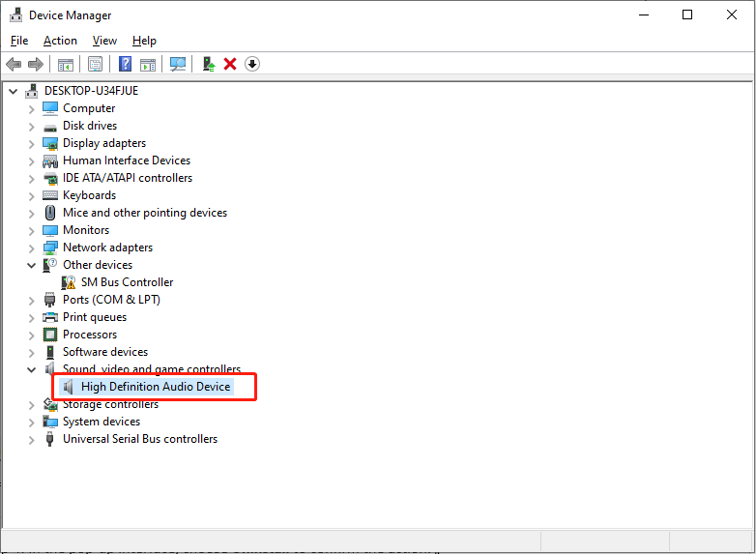The height and width of the screenshot is (554, 756).
Task: Click the Print queues printer icon
Action: pyautogui.click(x=50, y=317)
